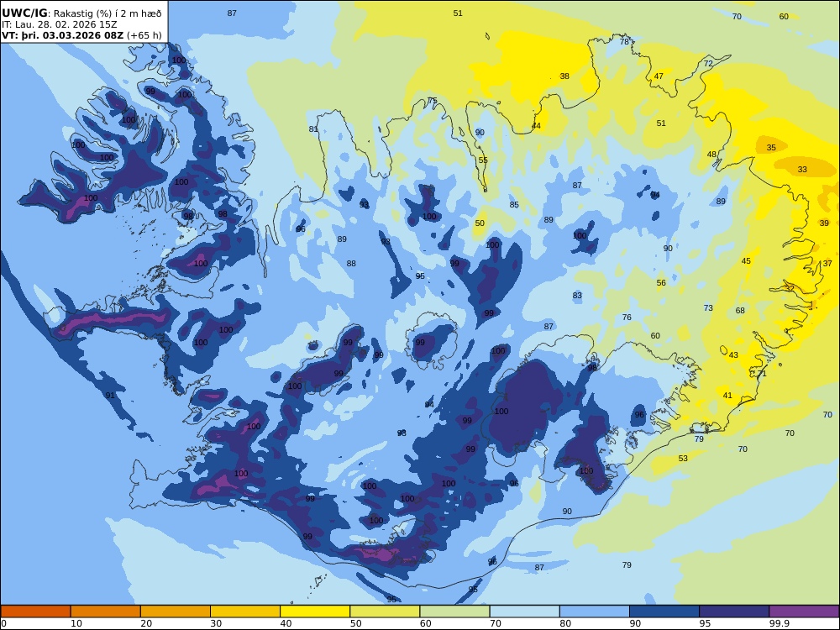Viewport: 840px width, 630px height.
Task: Click the map value 55 along the fjord
Action: click(483, 160)
